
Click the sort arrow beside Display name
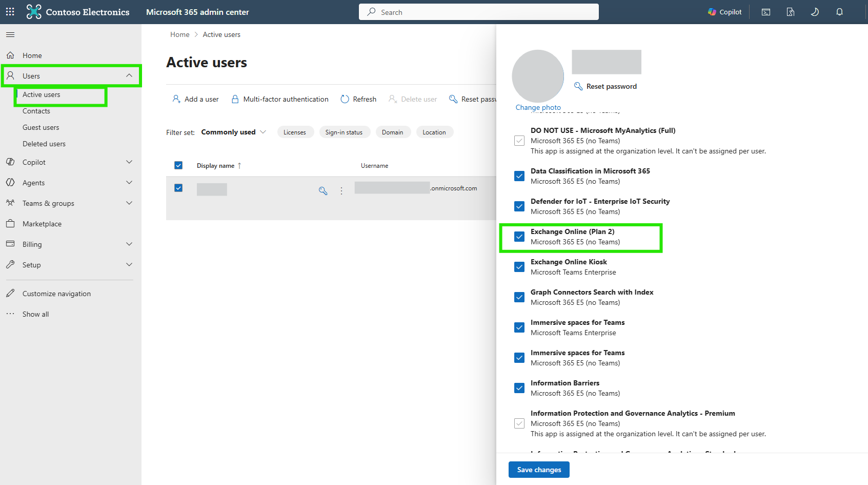239,166
